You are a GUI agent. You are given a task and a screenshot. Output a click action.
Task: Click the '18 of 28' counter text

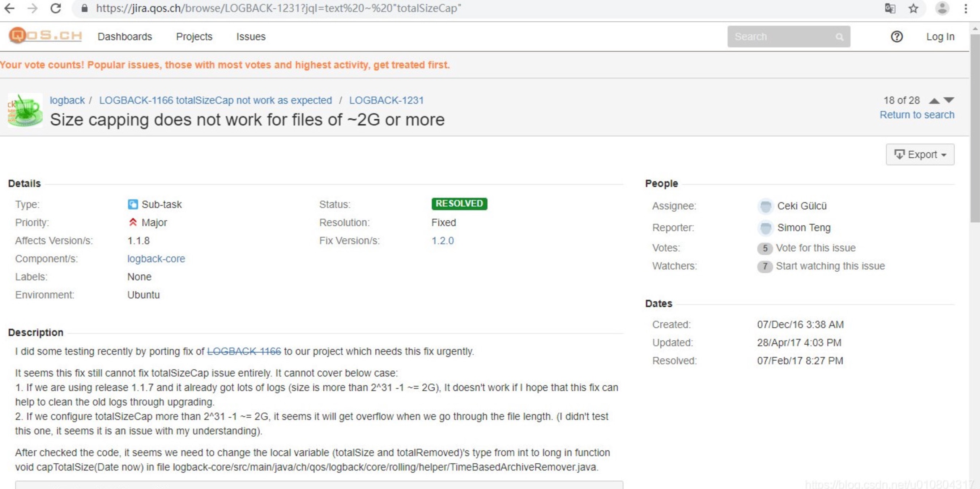[901, 101]
